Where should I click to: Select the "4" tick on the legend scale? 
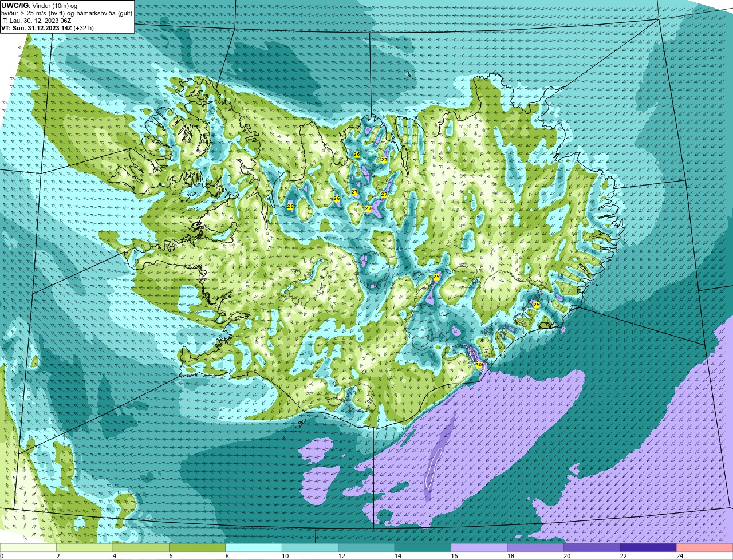(114, 556)
